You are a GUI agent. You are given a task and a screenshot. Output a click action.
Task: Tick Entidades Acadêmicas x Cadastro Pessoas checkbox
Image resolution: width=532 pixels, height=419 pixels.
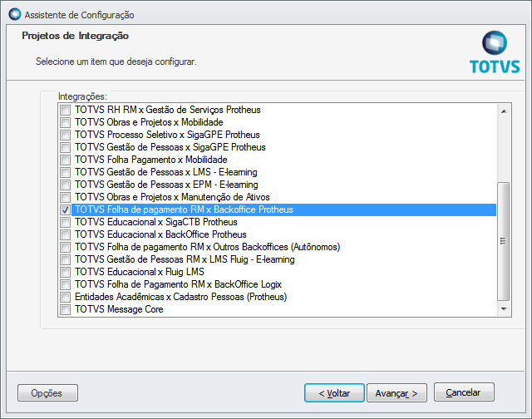pyautogui.click(x=65, y=297)
